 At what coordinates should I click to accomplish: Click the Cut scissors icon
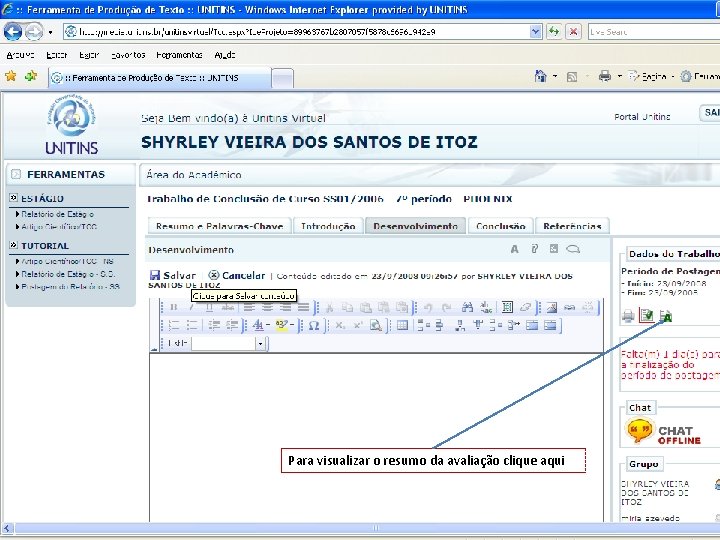tap(329, 307)
